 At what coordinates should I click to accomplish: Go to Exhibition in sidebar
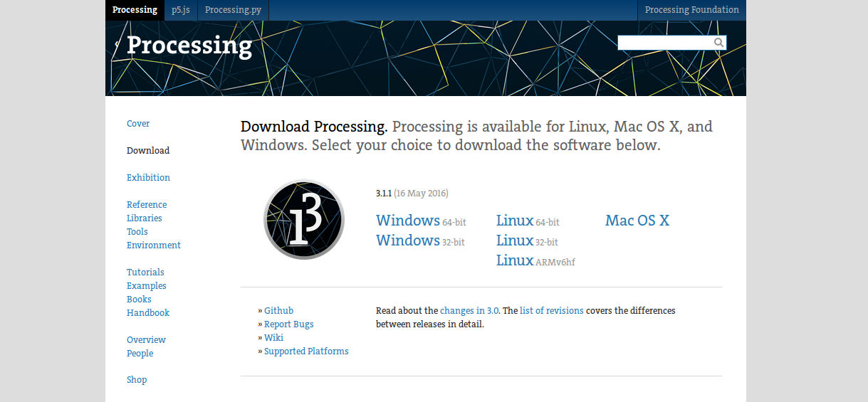tap(148, 178)
